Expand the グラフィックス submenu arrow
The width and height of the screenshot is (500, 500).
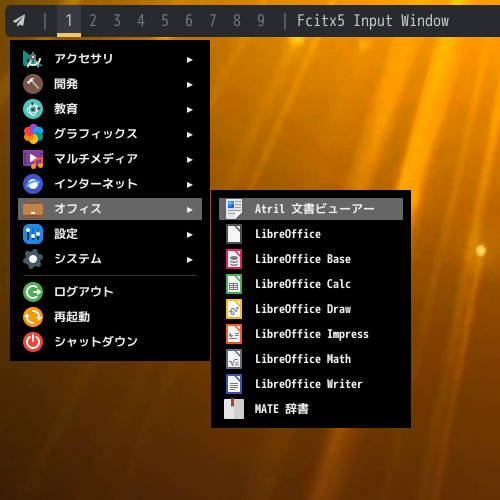[x=189, y=135]
